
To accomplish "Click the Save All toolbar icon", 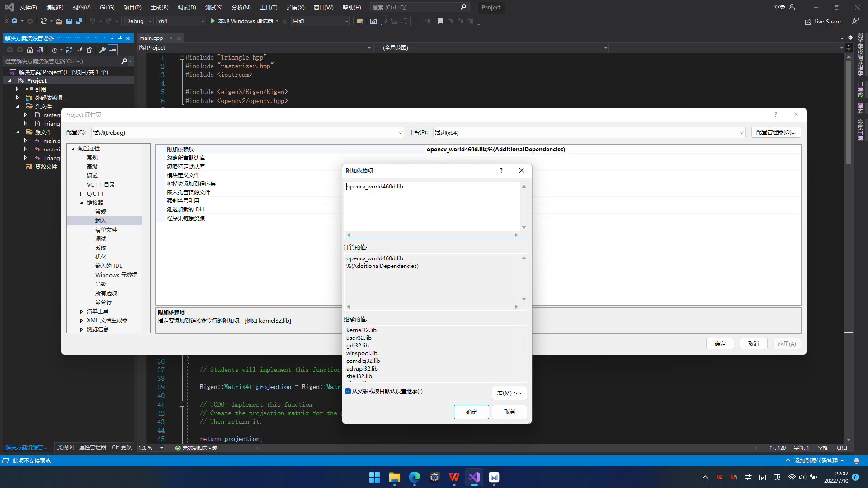I will click(79, 21).
